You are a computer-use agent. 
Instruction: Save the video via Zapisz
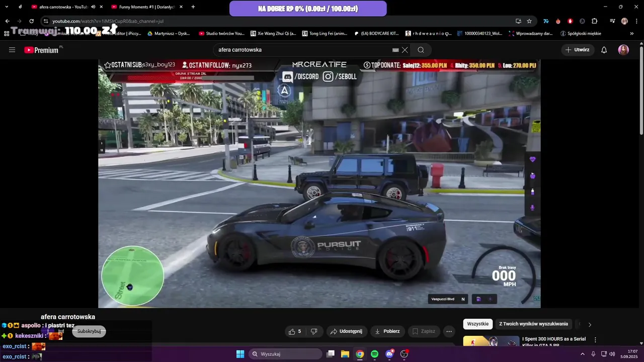[424, 331]
